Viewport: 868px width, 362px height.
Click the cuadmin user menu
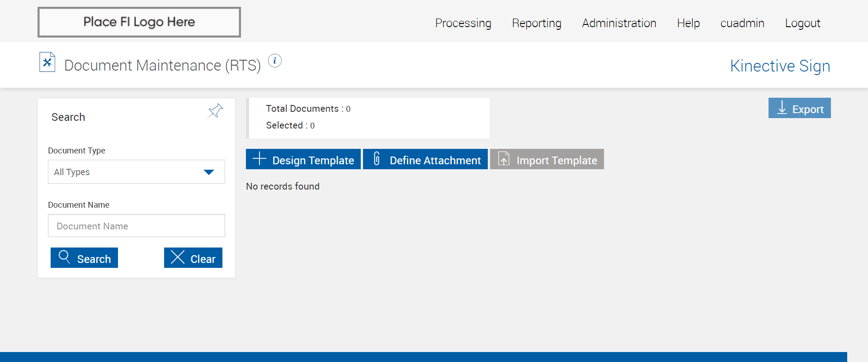[742, 23]
